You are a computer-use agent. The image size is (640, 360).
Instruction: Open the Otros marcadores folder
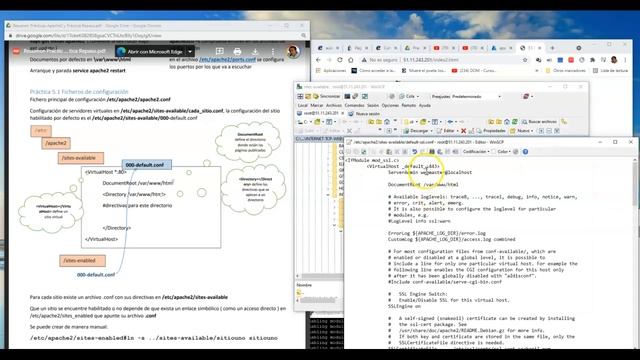[566, 71]
